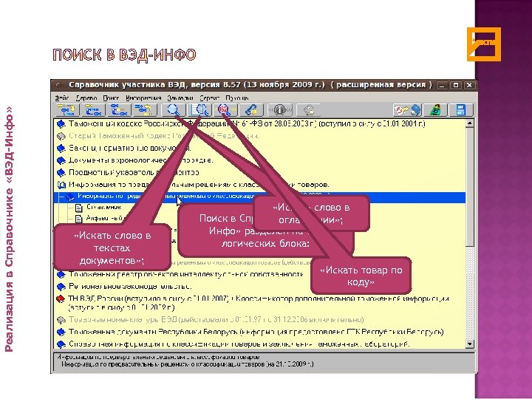The height and width of the screenshot is (399, 532).
Task: Select the ТН ВЭД России row
Action: click(x=259, y=304)
